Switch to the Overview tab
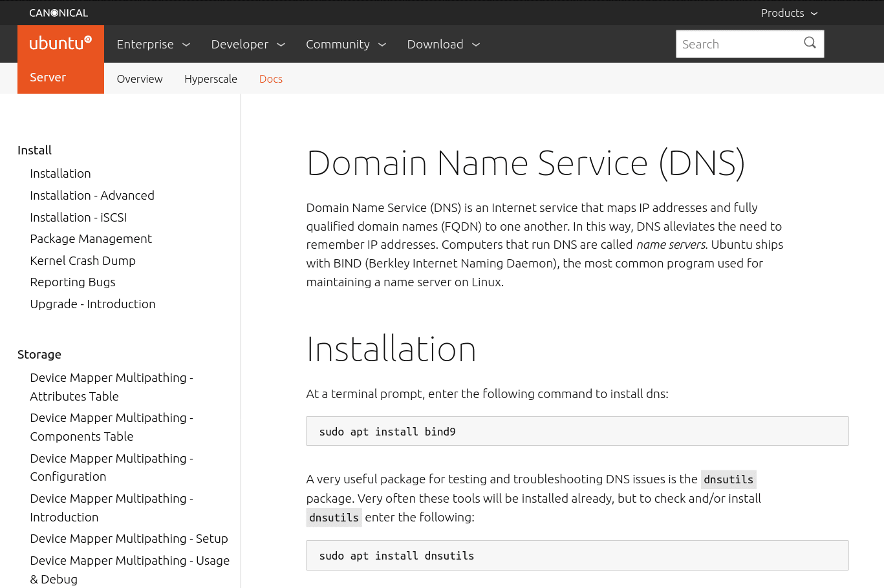 (x=140, y=79)
